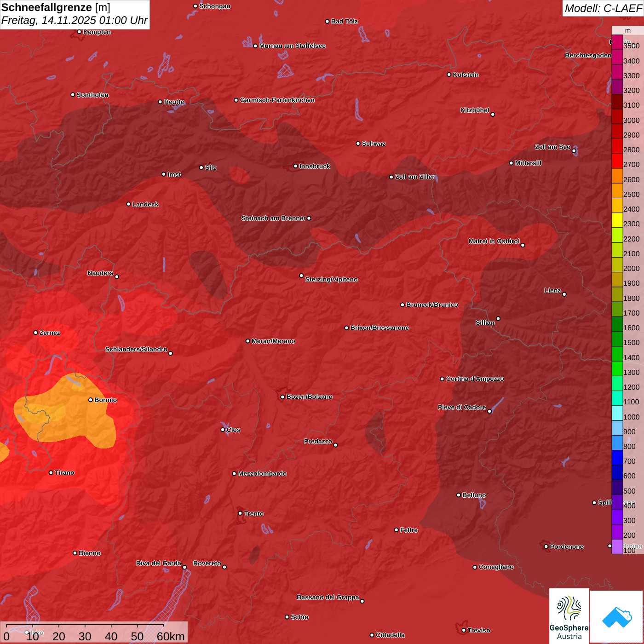
Task: Click the Bienno city marker dot
Action: pyautogui.click(x=75, y=553)
